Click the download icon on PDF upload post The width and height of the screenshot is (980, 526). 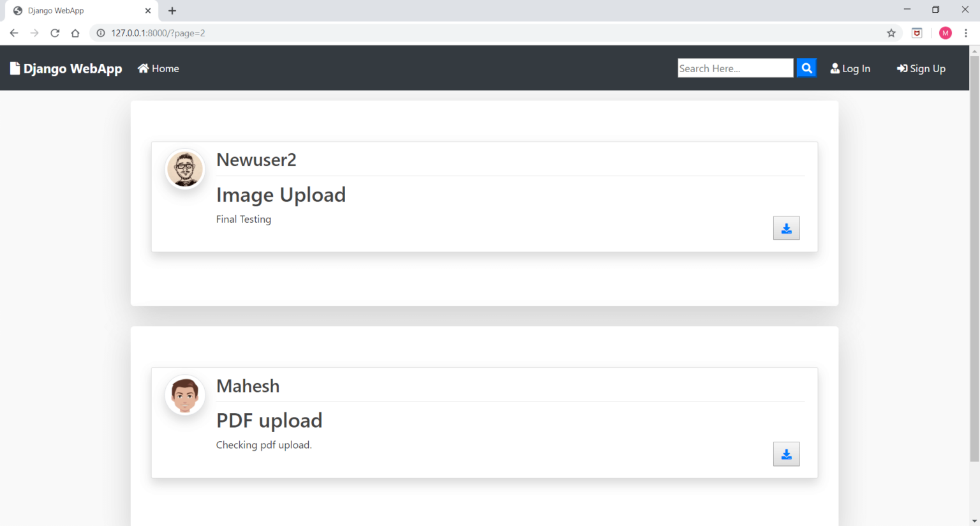786,454
